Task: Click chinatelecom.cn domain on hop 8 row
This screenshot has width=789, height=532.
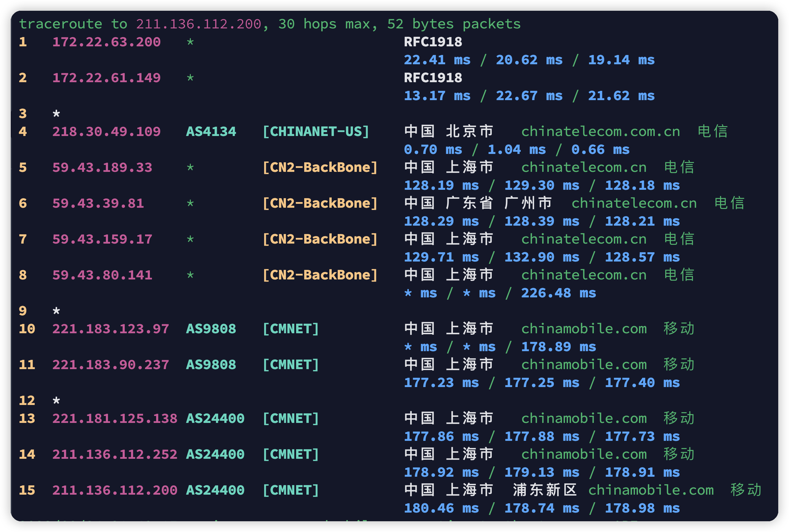Action: click(584, 275)
